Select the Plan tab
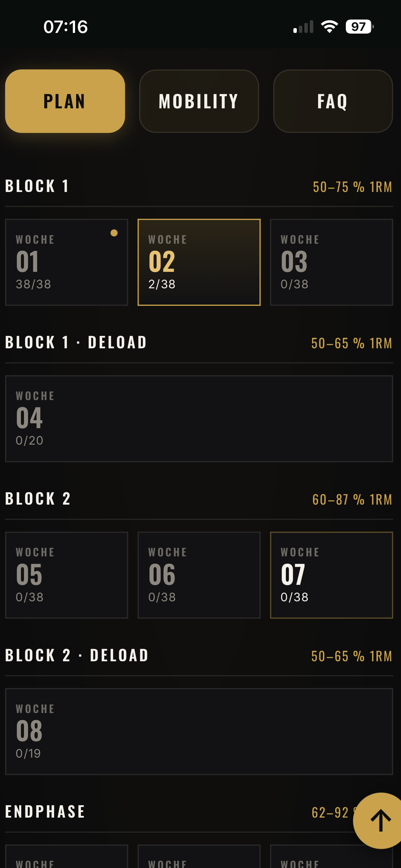This screenshot has height=868, width=401. pos(65,101)
